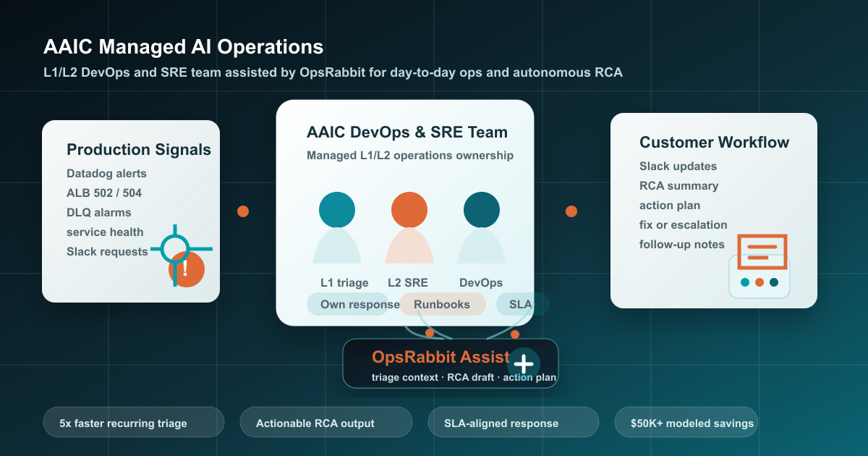This screenshot has height=456, width=868.
Task: Click the Actionable RCA output badge
Action: 325,423
